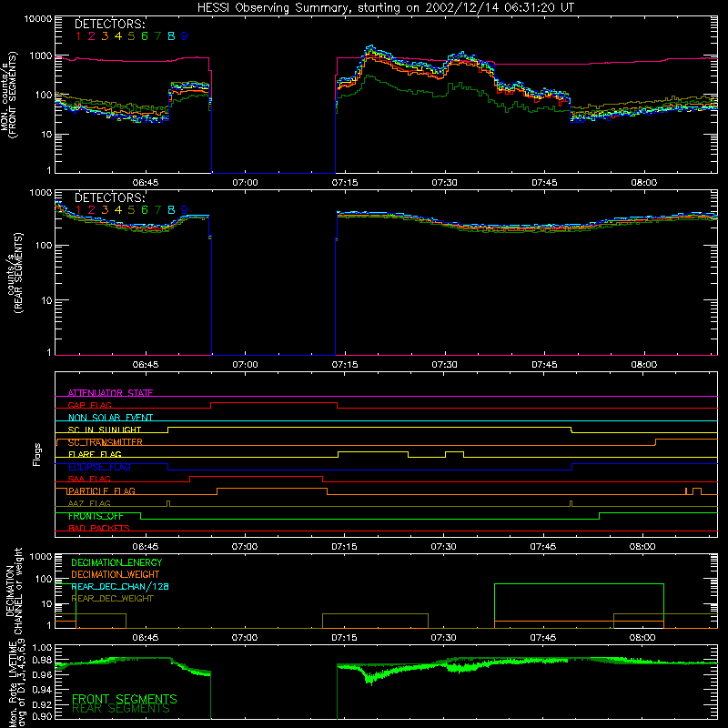Click the Flags axis label
The image size is (728, 728).
pos(37,454)
